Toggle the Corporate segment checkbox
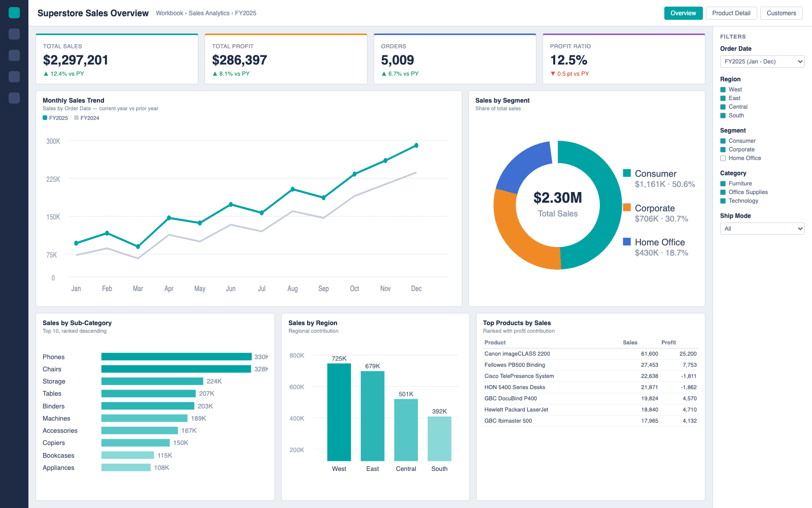The height and width of the screenshot is (508, 812). coord(723,149)
